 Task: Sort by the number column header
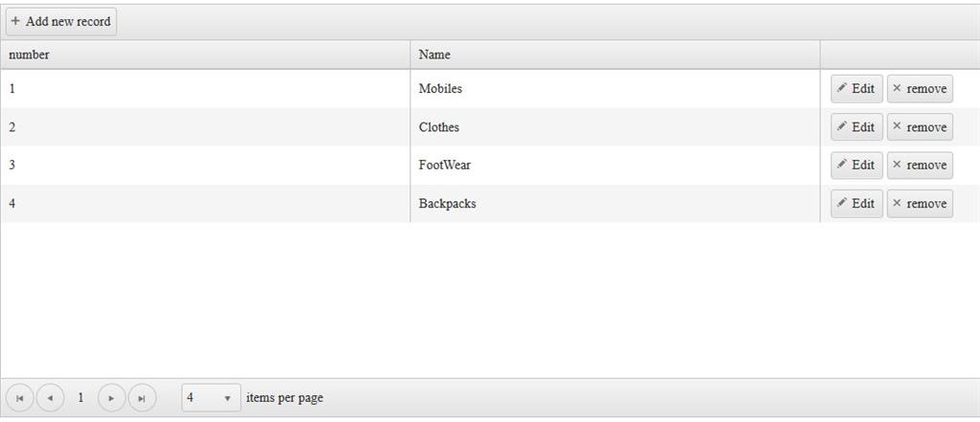point(30,55)
